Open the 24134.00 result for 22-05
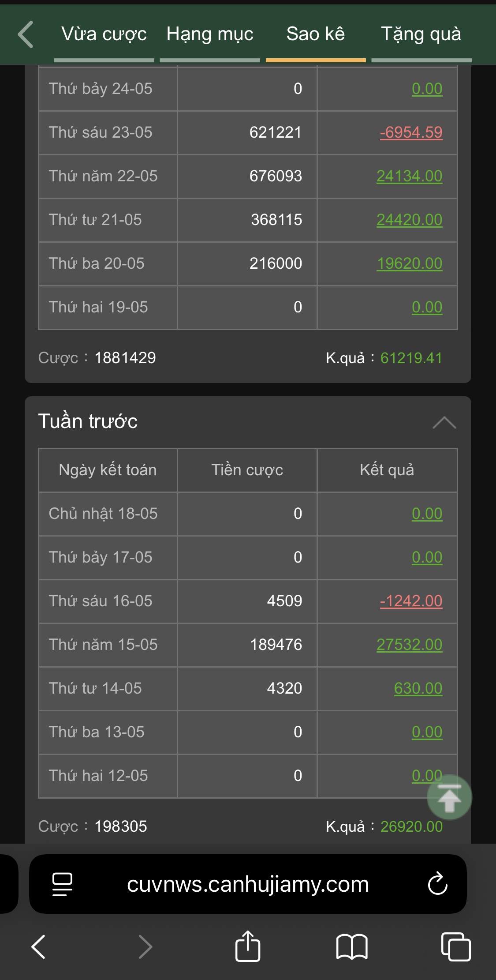Image resolution: width=496 pixels, height=980 pixels. click(x=409, y=176)
